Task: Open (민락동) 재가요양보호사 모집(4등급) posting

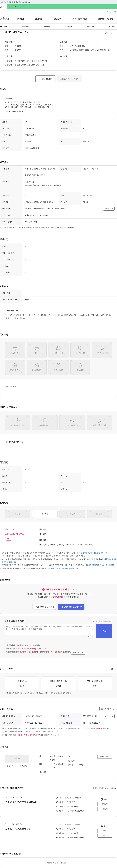Action: (x=21, y=802)
